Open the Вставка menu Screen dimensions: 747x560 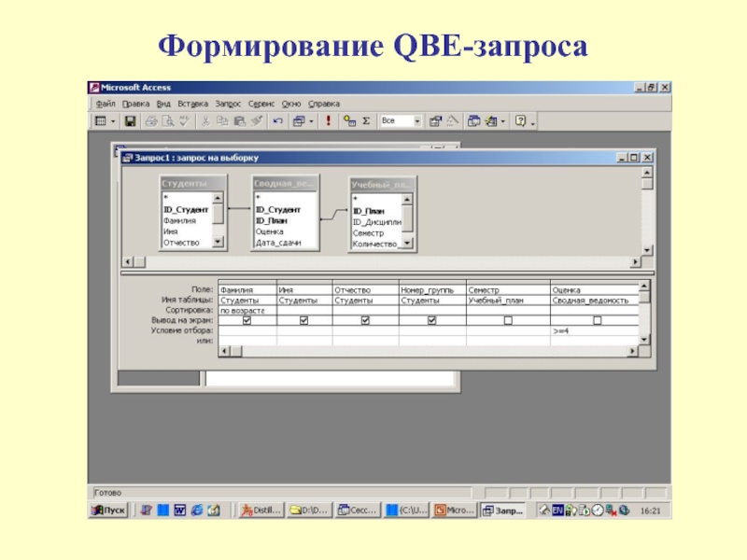(x=192, y=104)
